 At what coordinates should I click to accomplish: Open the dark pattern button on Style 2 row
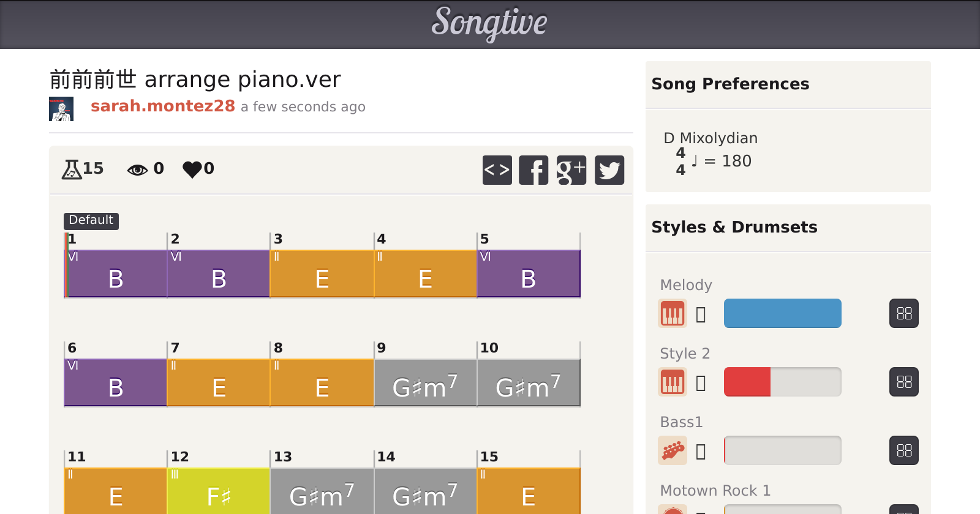(x=903, y=382)
